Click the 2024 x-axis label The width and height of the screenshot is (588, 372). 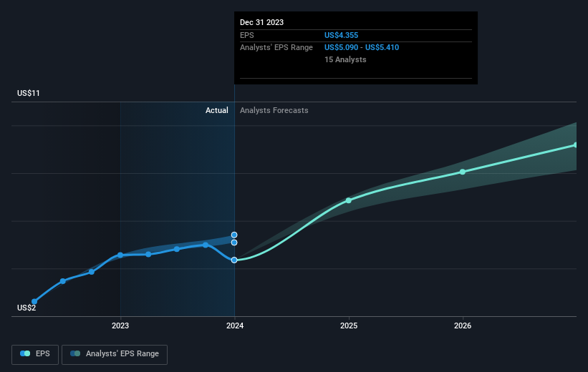[x=235, y=325]
